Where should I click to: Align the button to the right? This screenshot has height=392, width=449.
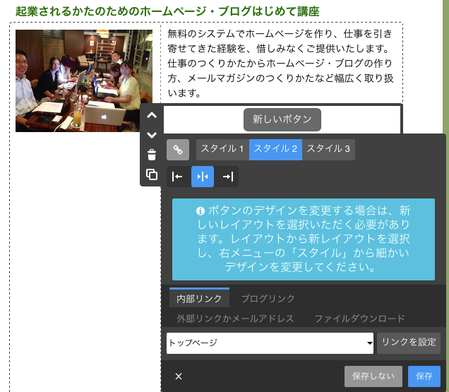coord(228,176)
